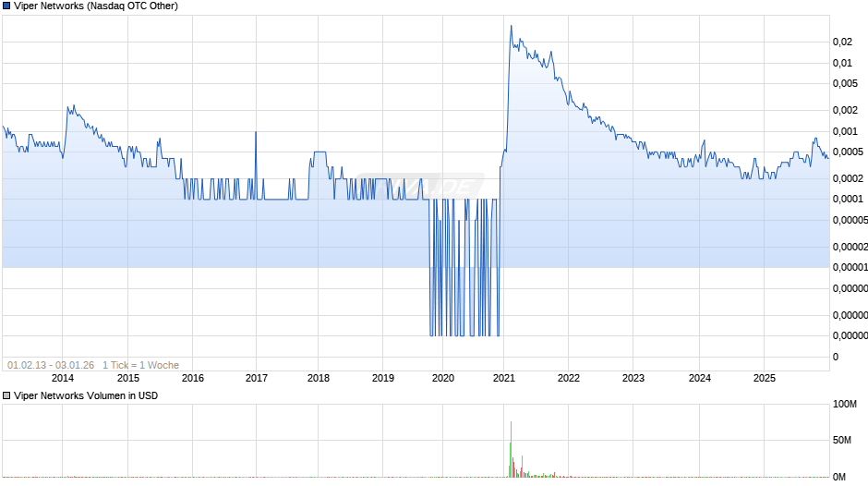This screenshot has height=486, width=868.
Task: Click the 2016 x-axis label
Action: coord(193,378)
